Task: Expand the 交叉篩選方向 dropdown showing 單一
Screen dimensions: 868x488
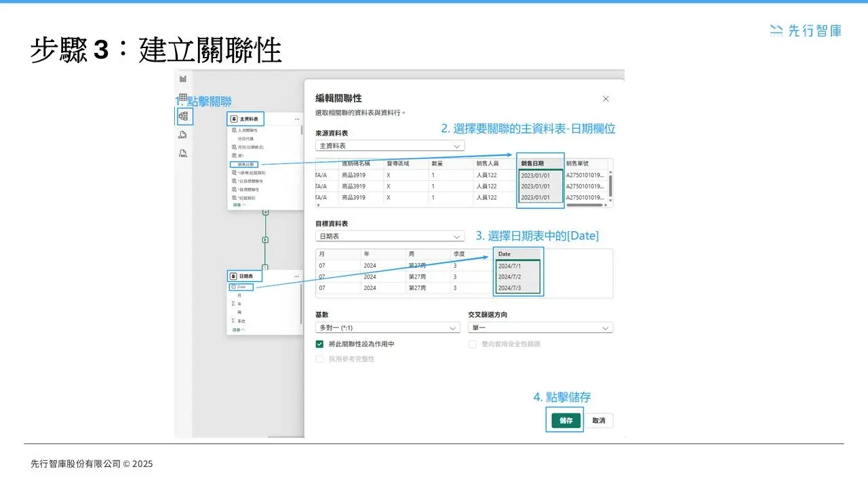Action: [x=540, y=327]
